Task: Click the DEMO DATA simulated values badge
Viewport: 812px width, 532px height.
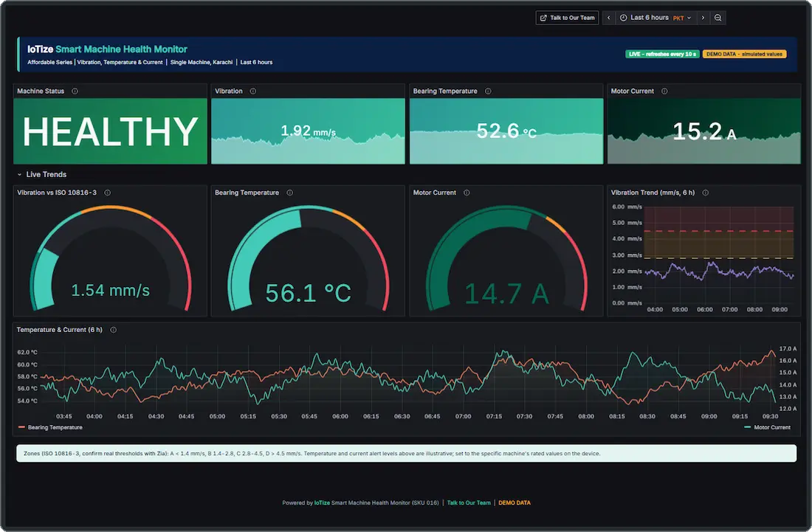Action: click(x=744, y=54)
